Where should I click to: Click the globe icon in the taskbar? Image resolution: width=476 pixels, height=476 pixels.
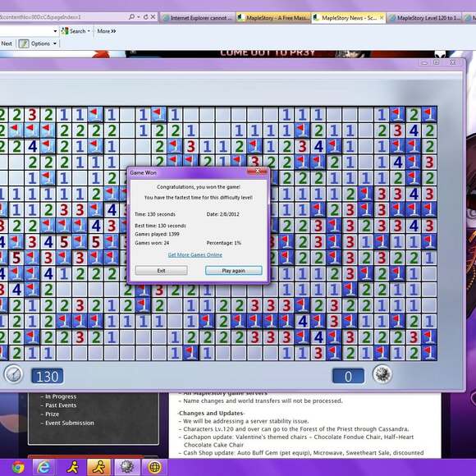point(154,467)
